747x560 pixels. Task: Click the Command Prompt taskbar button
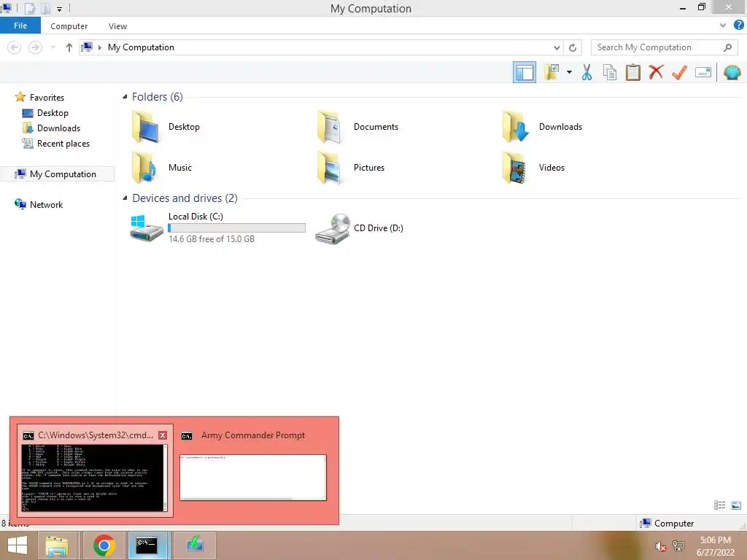tap(147, 545)
